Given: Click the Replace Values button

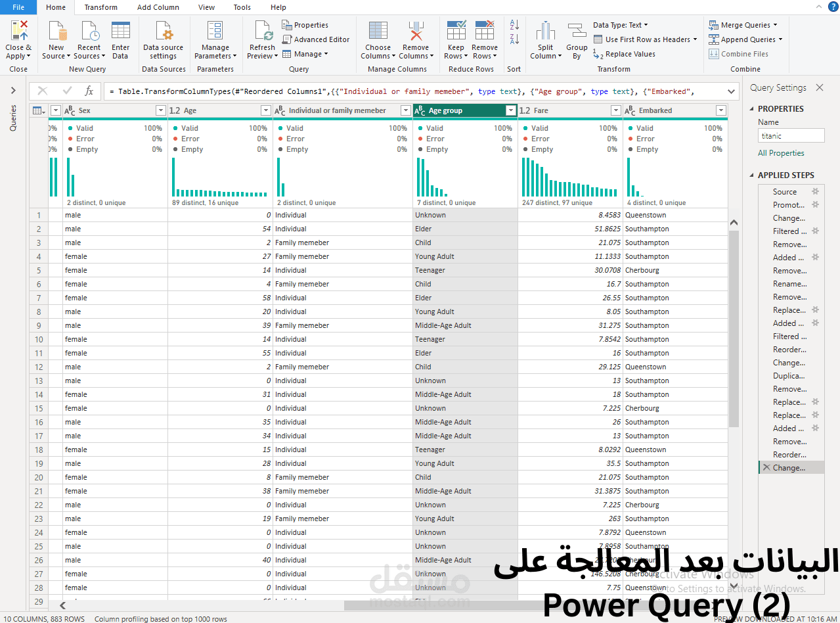Looking at the screenshot, I should coord(624,54).
